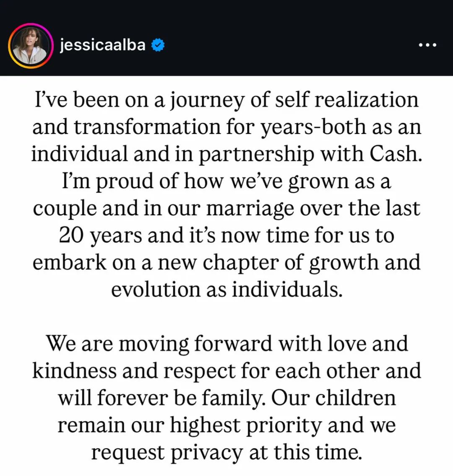Click the line "I'm proud of how we've grown as a"
453x476 pixels.
pyautogui.click(x=226, y=181)
